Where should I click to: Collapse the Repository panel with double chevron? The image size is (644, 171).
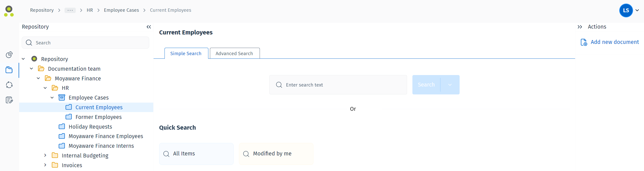(x=149, y=27)
